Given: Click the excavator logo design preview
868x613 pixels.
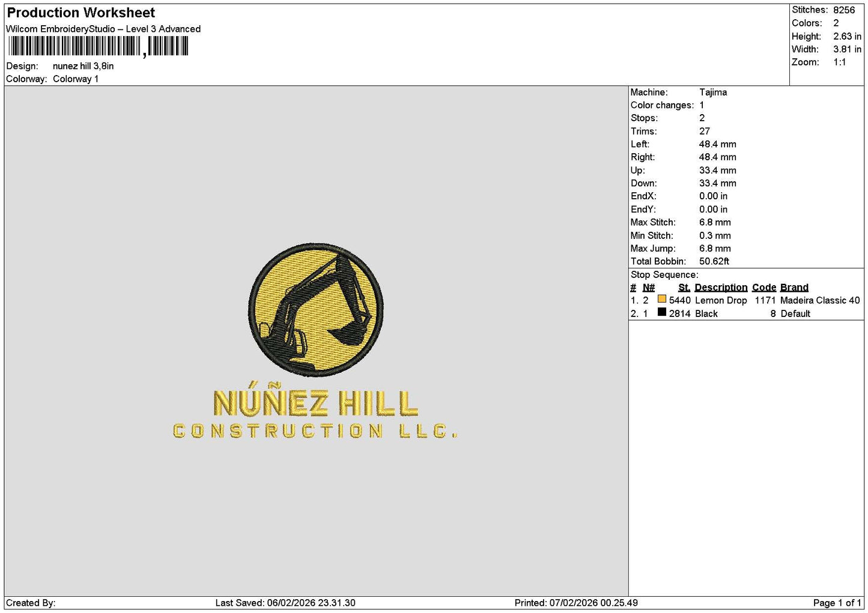Looking at the screenshot, I should [316, 310].
